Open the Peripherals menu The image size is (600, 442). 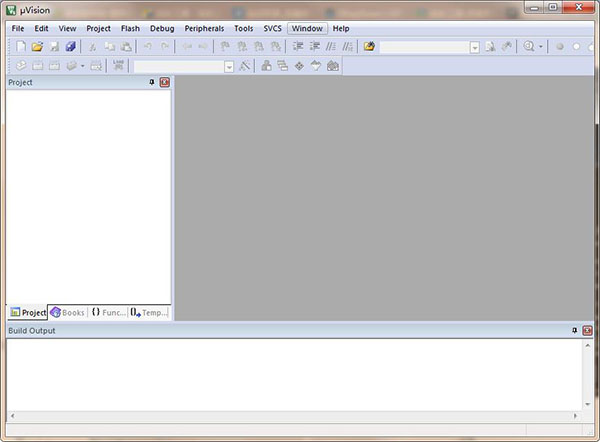[x=204, y=29]
